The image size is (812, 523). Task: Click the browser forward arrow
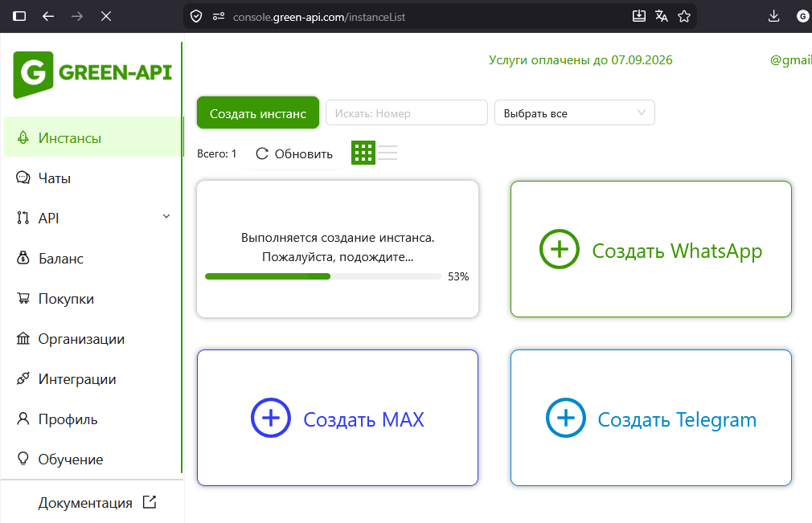(x=77, y=17)
